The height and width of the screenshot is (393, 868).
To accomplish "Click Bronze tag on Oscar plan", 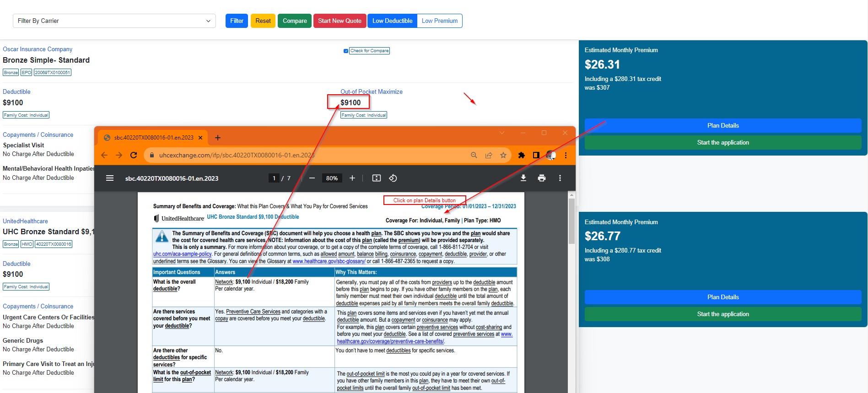I will click(x=11, y=72).
